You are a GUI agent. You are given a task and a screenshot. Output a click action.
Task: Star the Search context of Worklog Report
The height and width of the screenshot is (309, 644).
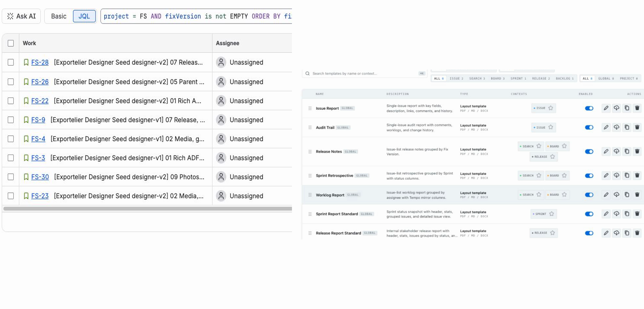click(539, 195)
